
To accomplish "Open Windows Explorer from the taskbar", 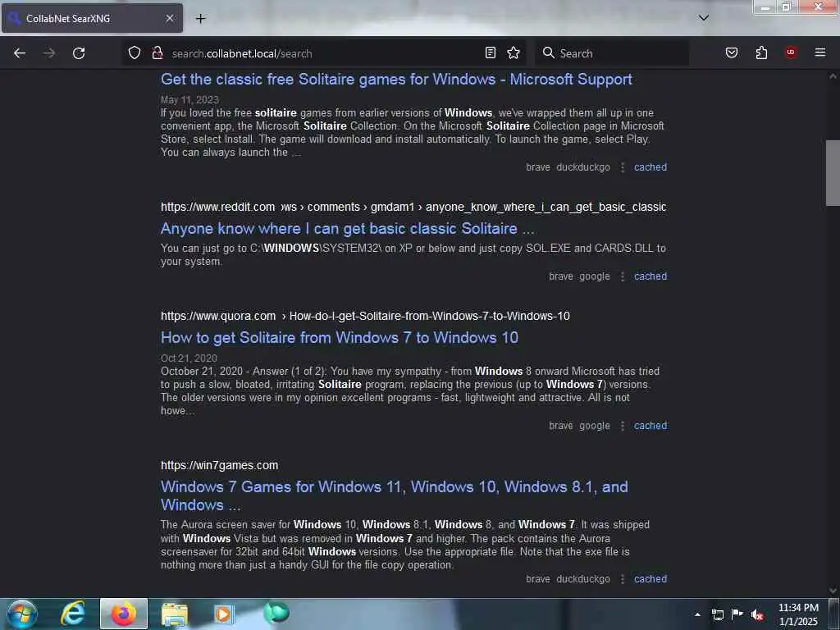I will coord(175,614).
